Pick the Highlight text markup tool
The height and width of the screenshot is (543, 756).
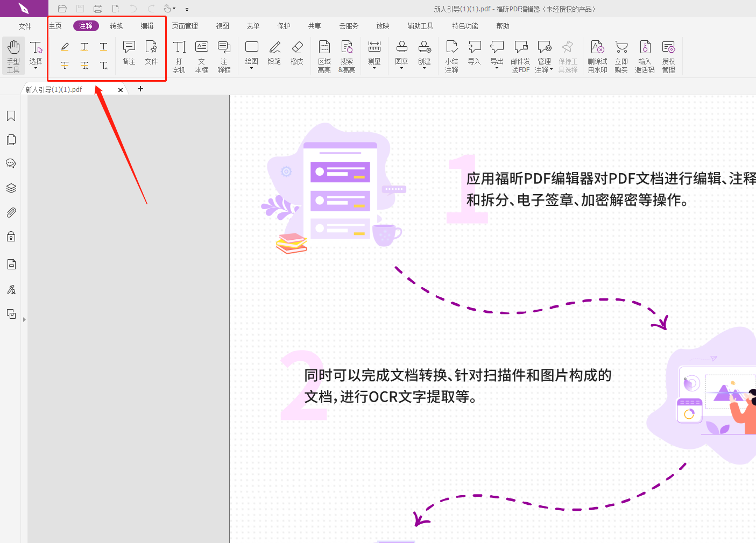(x=65, y=47)
